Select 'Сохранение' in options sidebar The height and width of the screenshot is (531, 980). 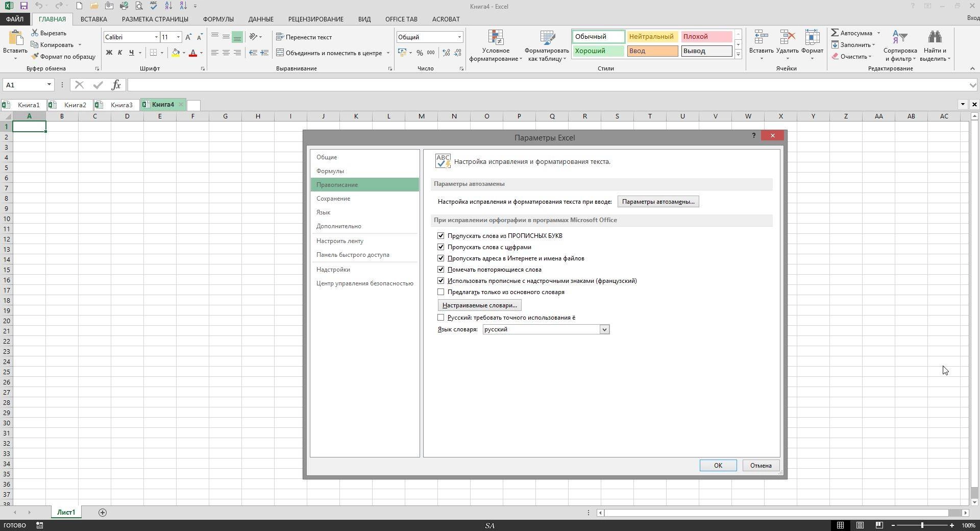364,198
